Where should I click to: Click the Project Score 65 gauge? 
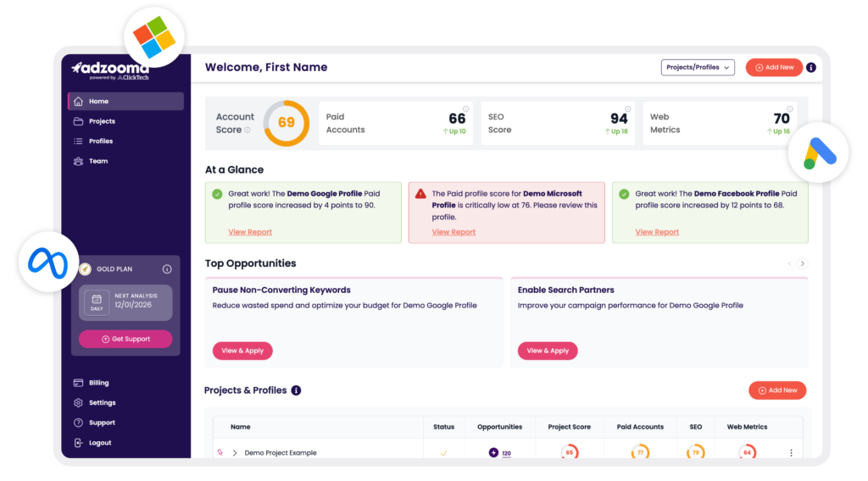569,453
